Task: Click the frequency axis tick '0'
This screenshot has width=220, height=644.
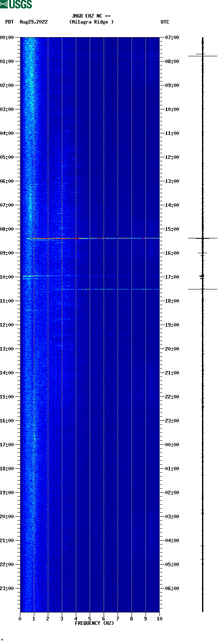Action: (x=20, y=619)
